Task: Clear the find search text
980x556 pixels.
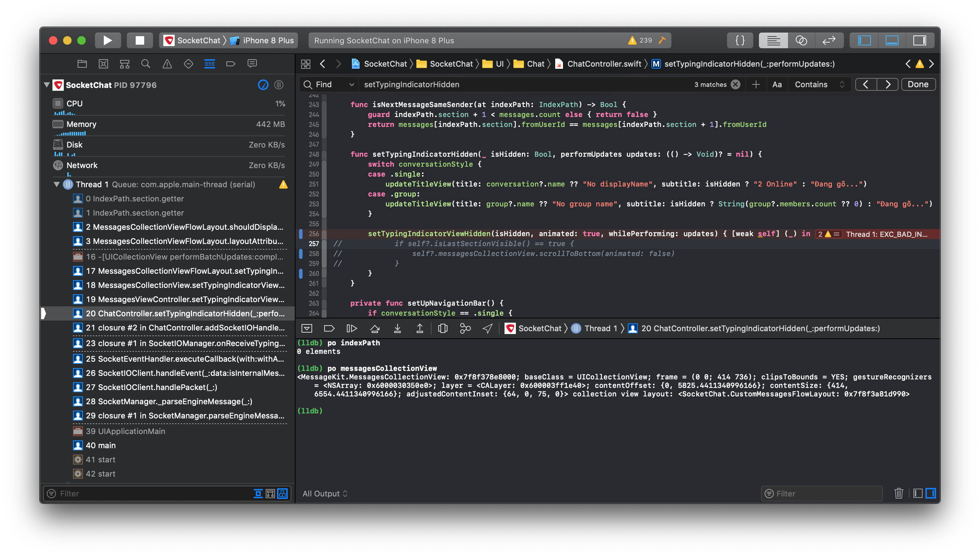Action: (x=736, y=85)
